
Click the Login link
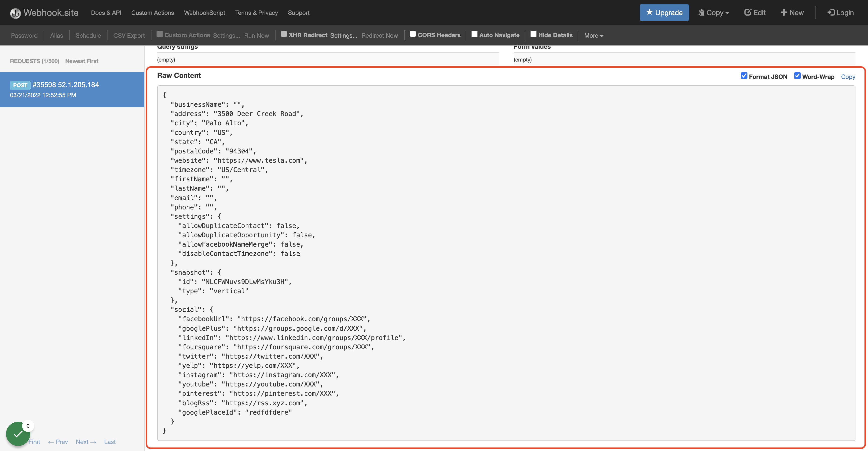coord(840,13)
